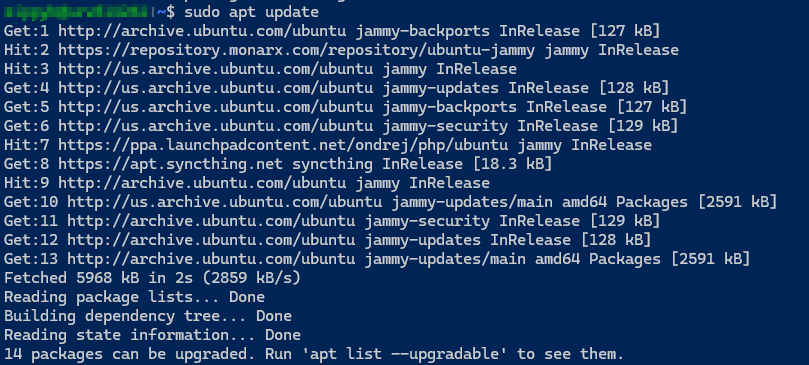Click the apt.syncthing.net URL

pos(170,164)
